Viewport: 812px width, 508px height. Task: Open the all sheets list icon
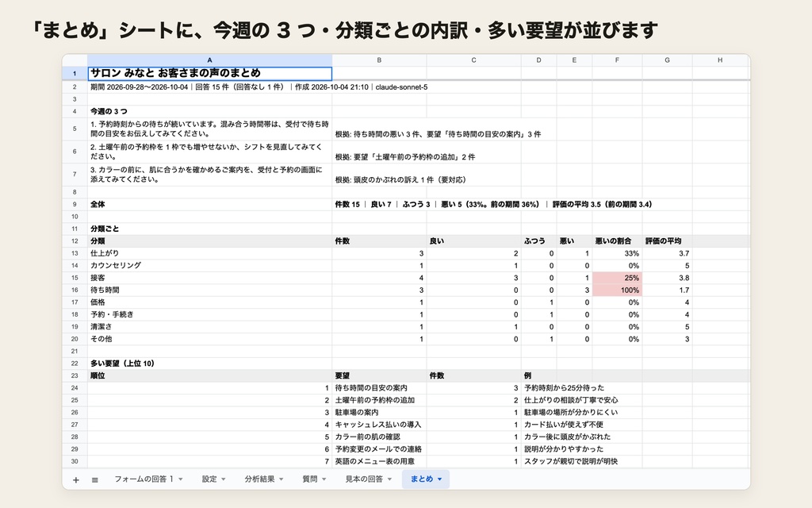pyautogui.click(x=95, y=480)
